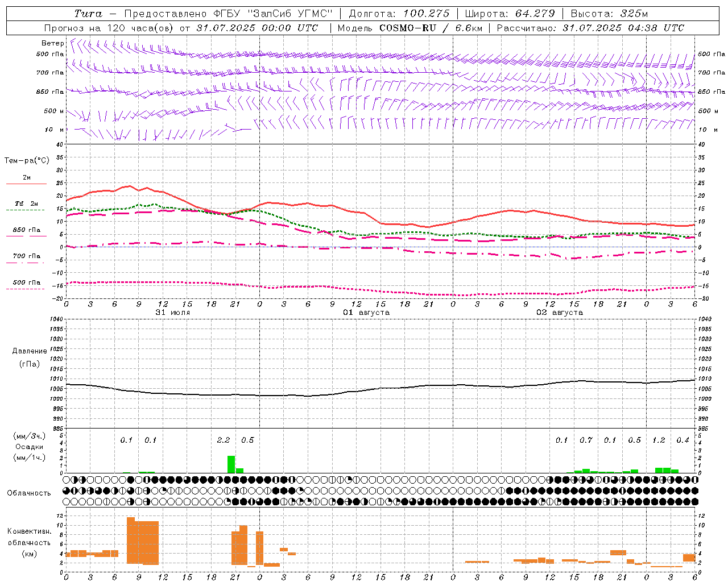Screen dimensions: 728x582
Task: Click the "(мм/1ч.)" precipitation unit label
Action: coord(29,458)
